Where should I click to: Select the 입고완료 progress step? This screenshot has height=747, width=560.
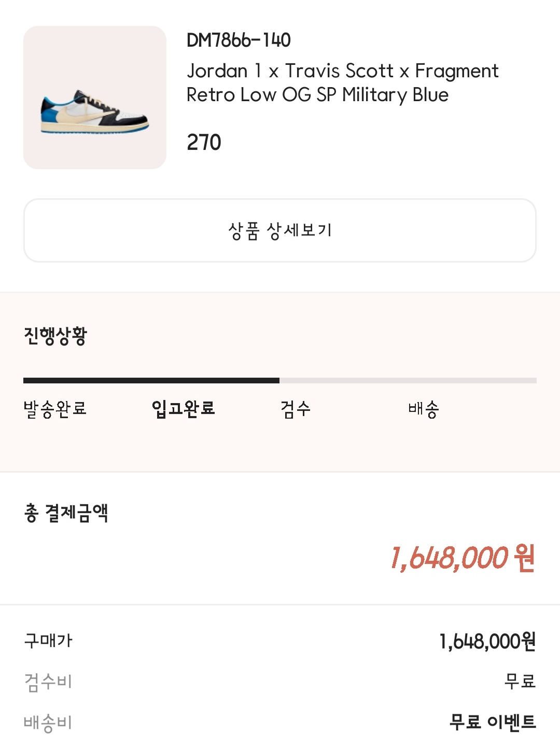pos(183,409)
